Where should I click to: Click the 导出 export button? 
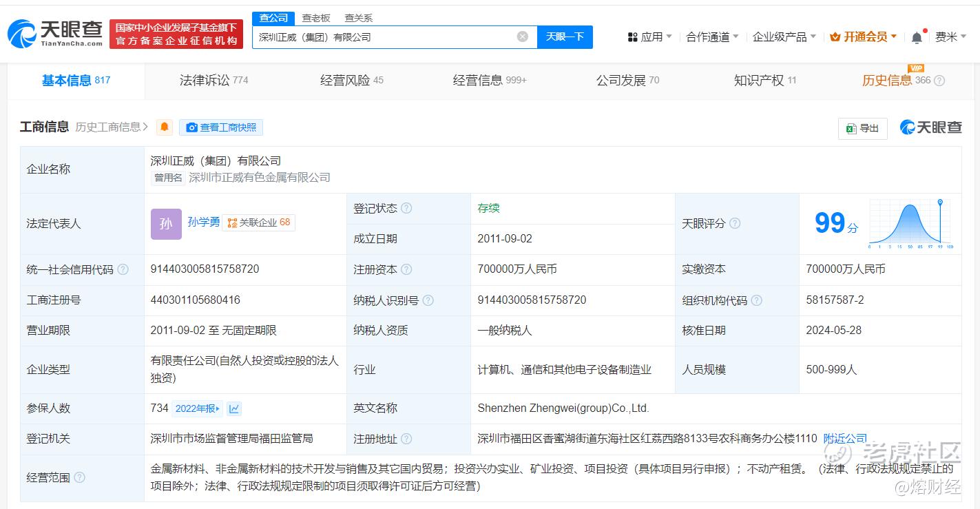pyautogui.click(x=862, y=128)
